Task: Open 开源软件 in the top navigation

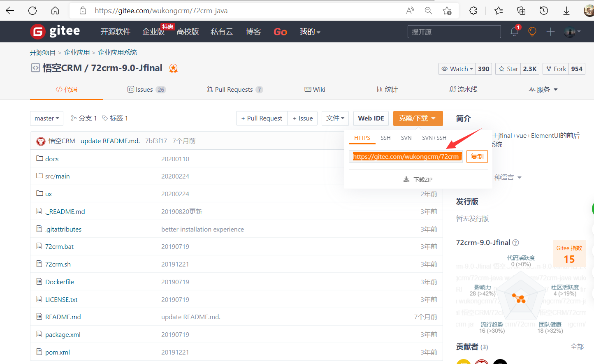Action: click(116, 32)
